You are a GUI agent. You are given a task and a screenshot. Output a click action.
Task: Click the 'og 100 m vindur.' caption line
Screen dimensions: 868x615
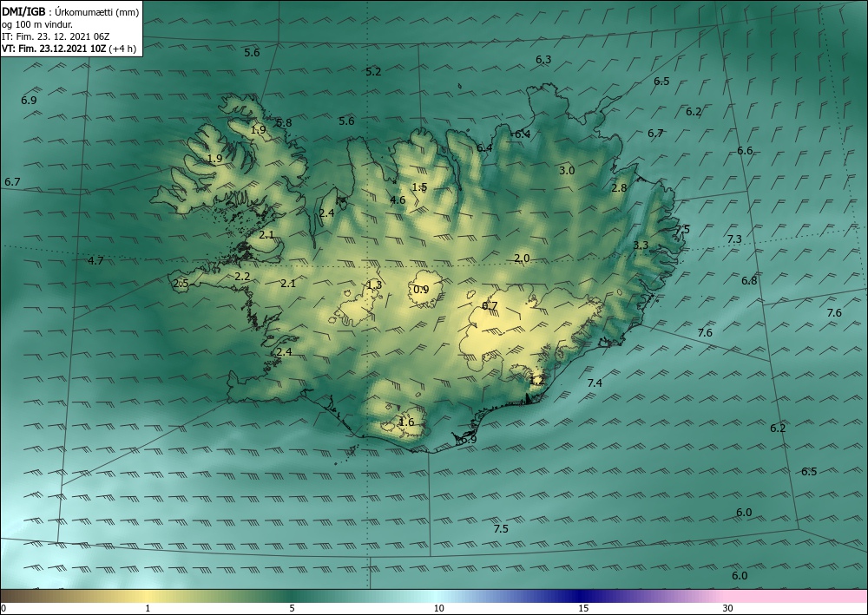pos(37,24)
